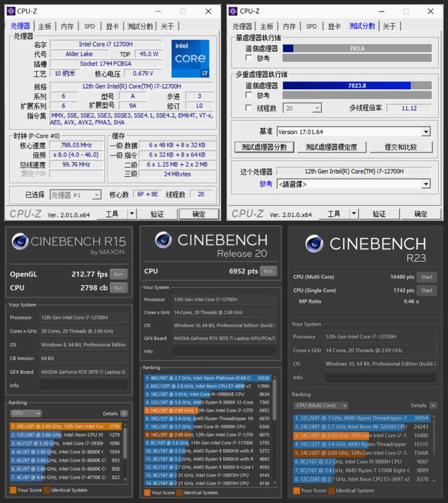
Task: Run the OpenGL test in Cinebench R15
Action: point(118,274)
